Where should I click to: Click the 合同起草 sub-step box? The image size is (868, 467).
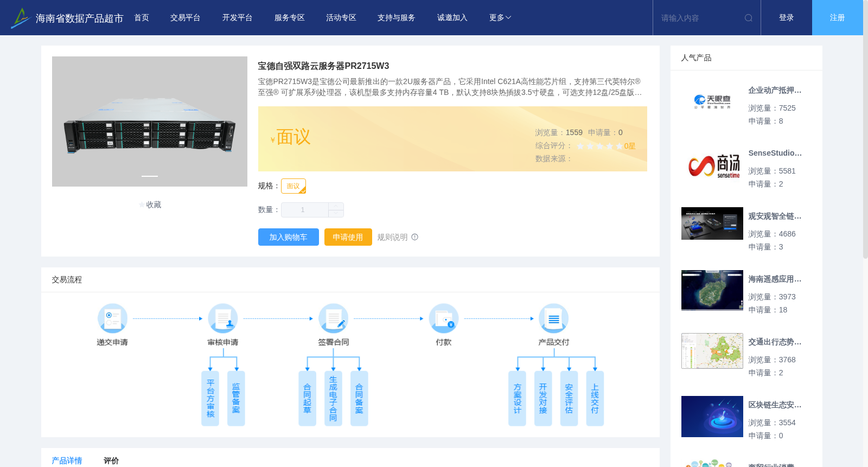[x=308, y=399]
